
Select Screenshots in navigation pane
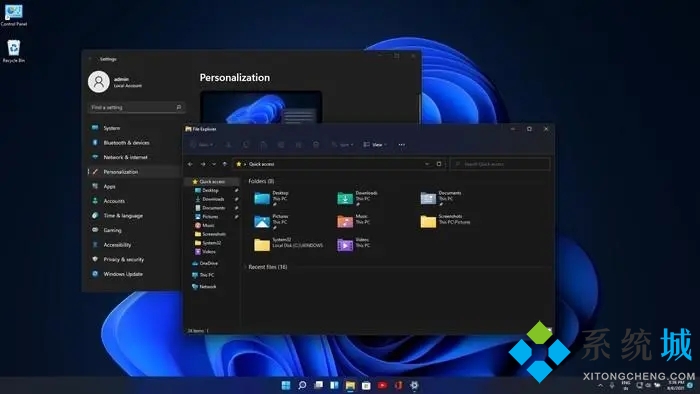click(213, 234)
